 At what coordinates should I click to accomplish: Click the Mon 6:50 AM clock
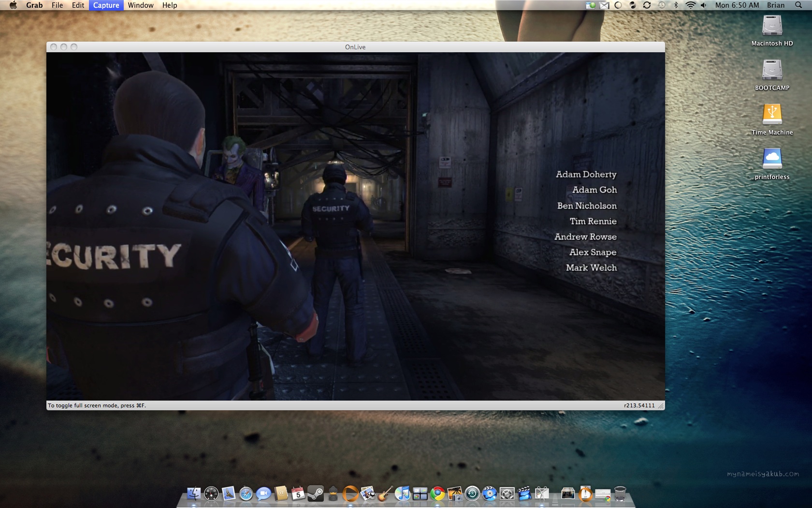(737, 5)
